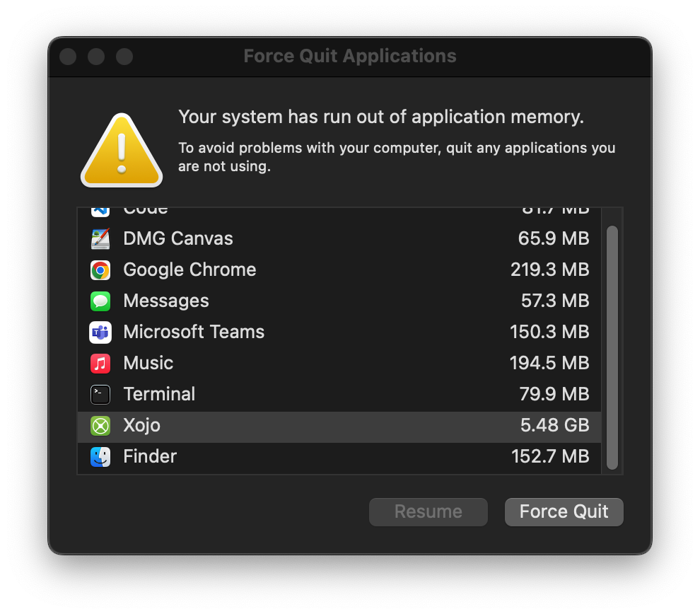Click the application list scrollbar
Image resolution: width=700 pixels, height=614 pixels.
click(612, 348)
